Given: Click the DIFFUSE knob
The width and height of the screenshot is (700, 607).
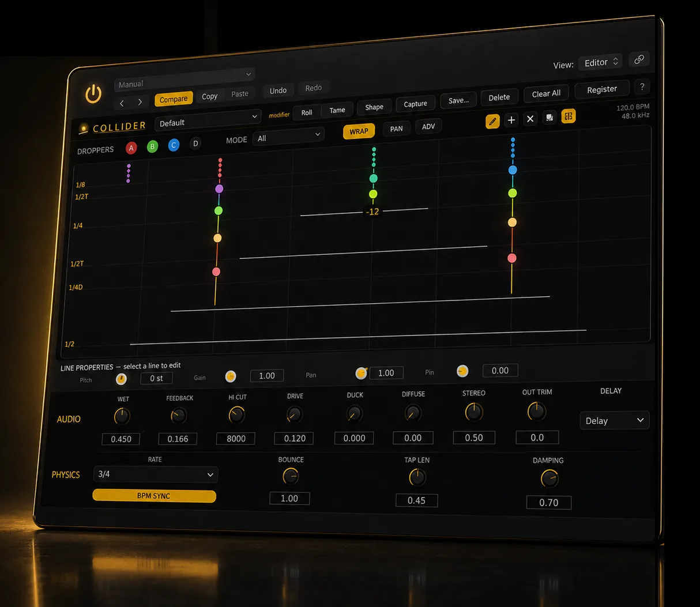Looking at the screenshot, I should click(x=413, y=413).
